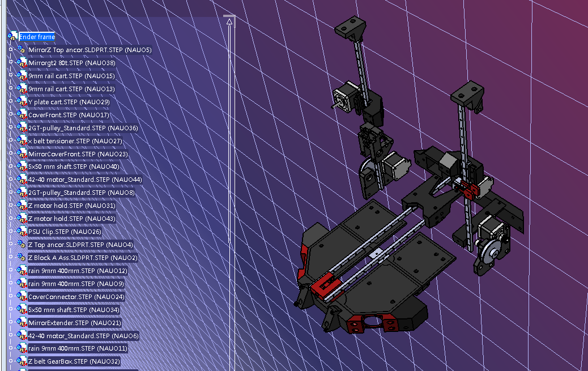Image resolution: width=588 pixels, height=371 pixels.
Task: Click the icon for Z motor hold.STEP (NAUO31)
Action: [x=22, y=206]
